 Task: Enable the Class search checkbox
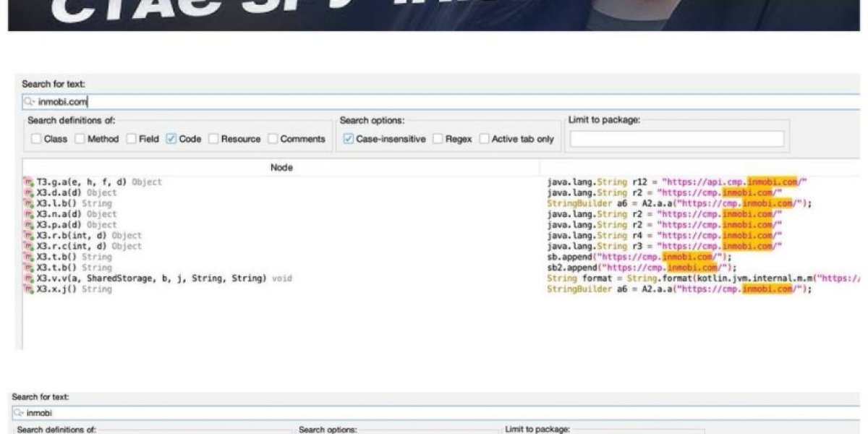pyautogui.click(x=36, y=139)
